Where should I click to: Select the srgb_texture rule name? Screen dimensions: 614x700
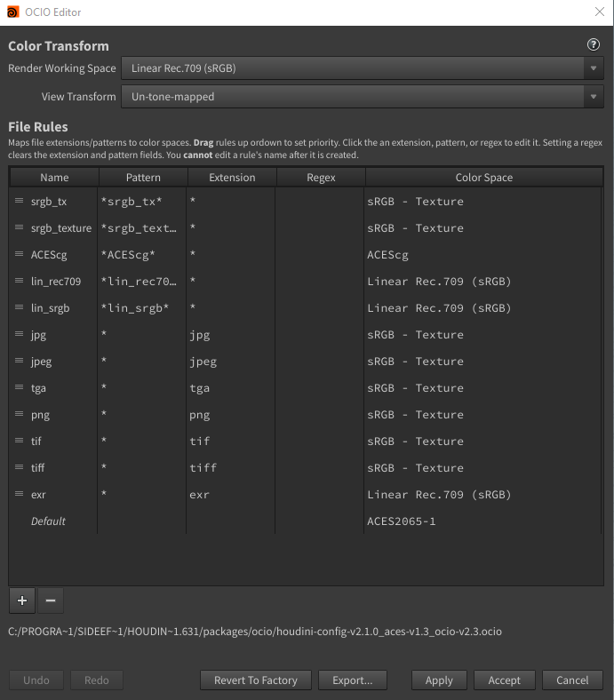point(60,228)
